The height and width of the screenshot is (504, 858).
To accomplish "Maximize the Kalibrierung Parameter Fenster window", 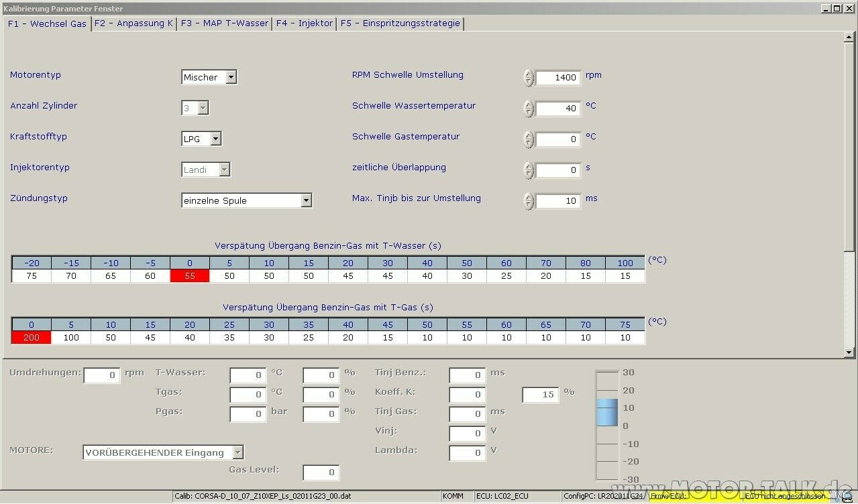I will point(837,9).
